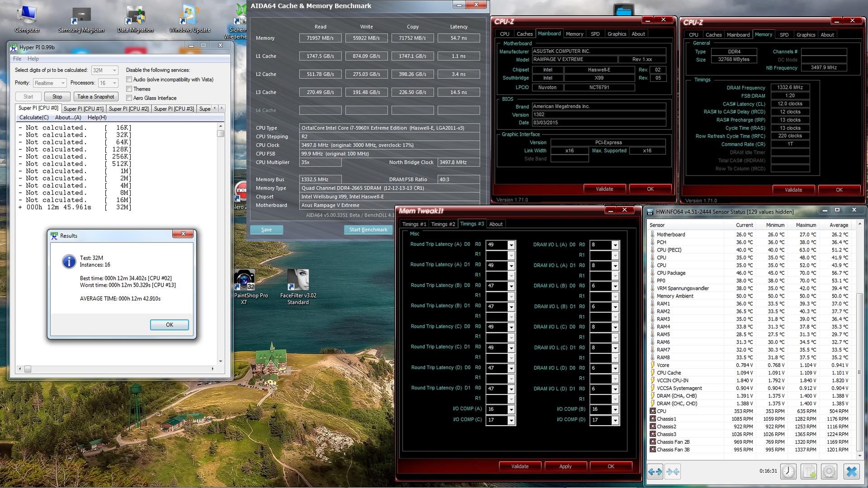Click OK in the Results dialog
868x488 pixels.
pos(169,325)
